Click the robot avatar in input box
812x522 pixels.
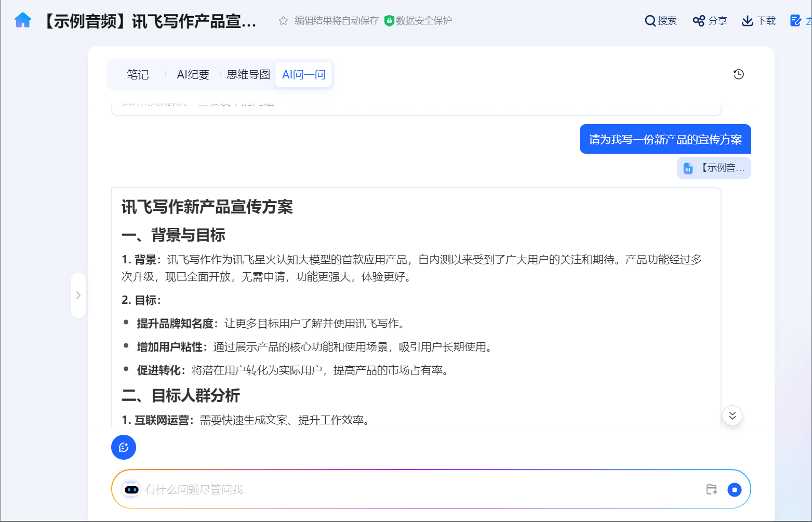pyautogui.click(x=131, y=489)
